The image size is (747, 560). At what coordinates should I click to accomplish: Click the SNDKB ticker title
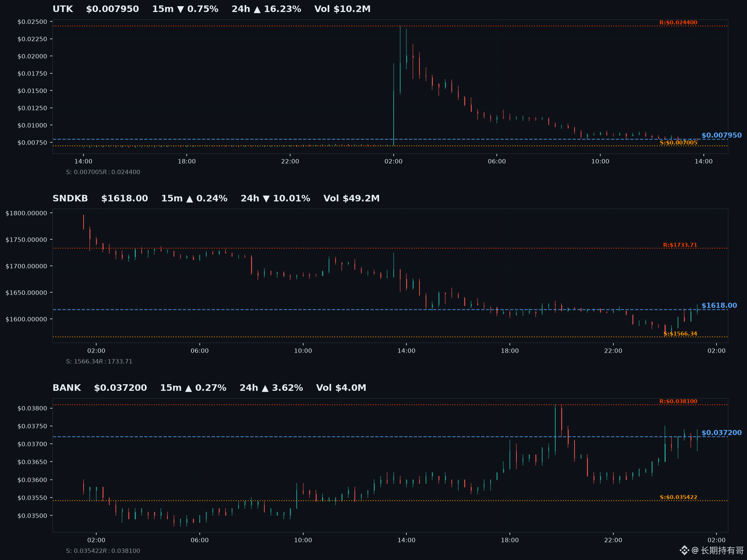coord(70,199)
